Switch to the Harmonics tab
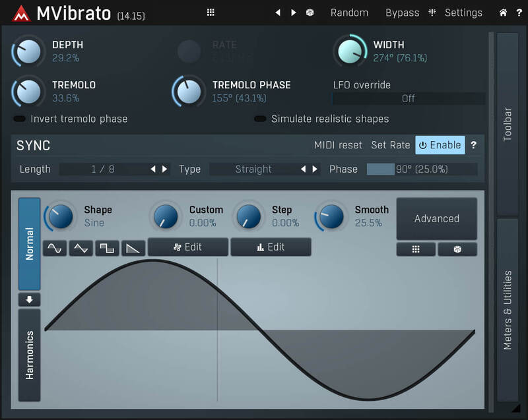The image size is (528, 420). (x=29, y=355)
